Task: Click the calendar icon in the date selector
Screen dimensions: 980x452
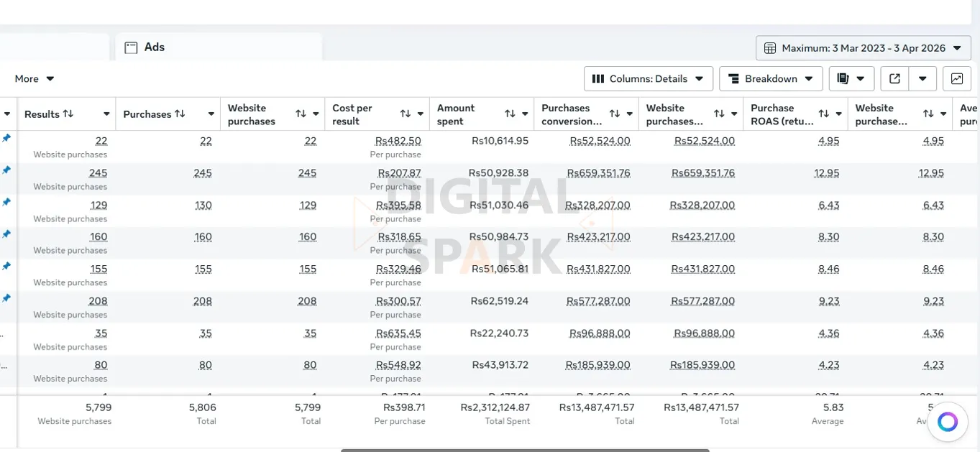Action: pyautogui.click(x=769, y=47)
